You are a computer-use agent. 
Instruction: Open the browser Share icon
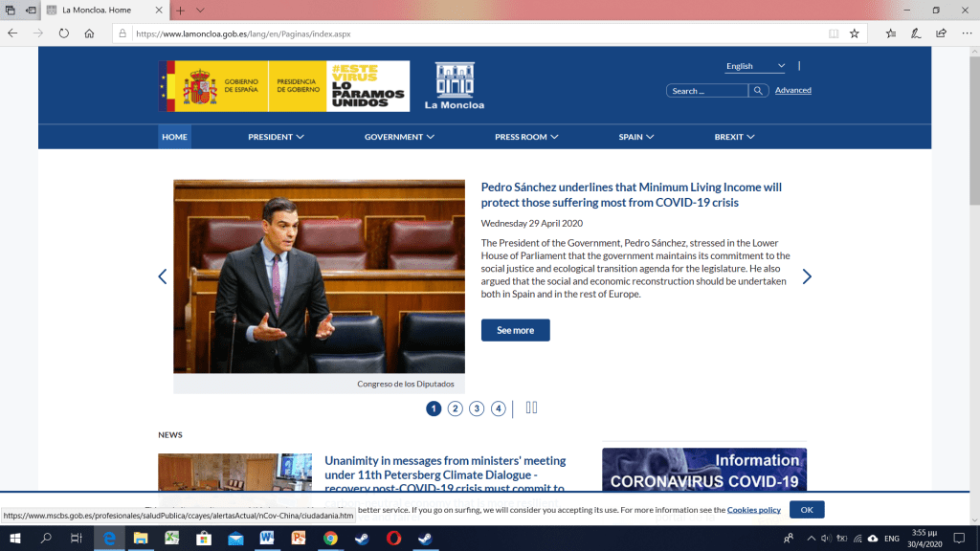[941, 33]
